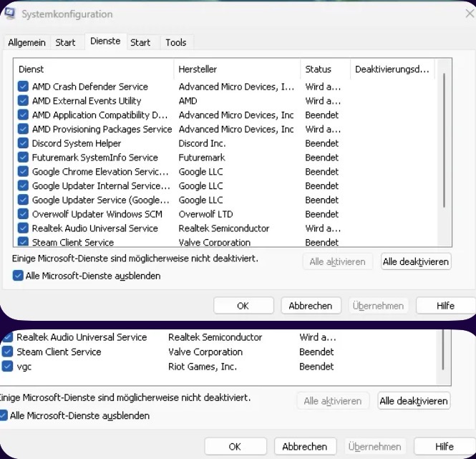Open Hilfe in the lower dialog
The height and width of the screenshot is (459, 476).
[x=445, y=447]
